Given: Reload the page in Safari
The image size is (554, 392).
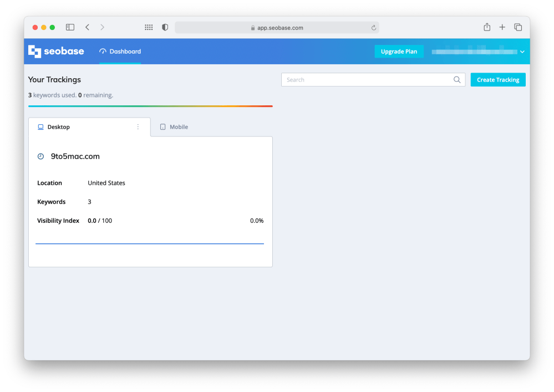Looking at the screenshot, I should (x=374, y=28).
